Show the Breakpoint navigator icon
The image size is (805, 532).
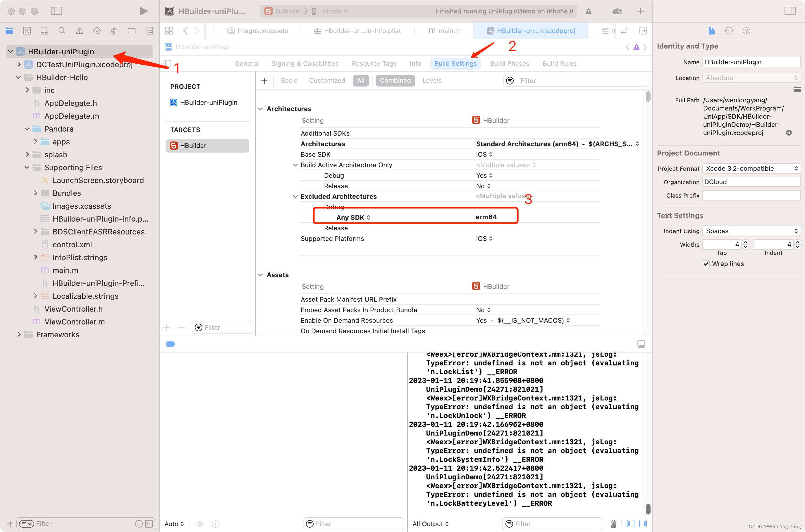click(x=132, y=31)
